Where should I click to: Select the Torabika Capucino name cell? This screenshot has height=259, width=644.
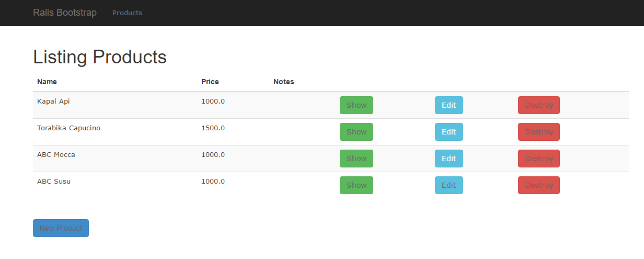tap(68, 128)
